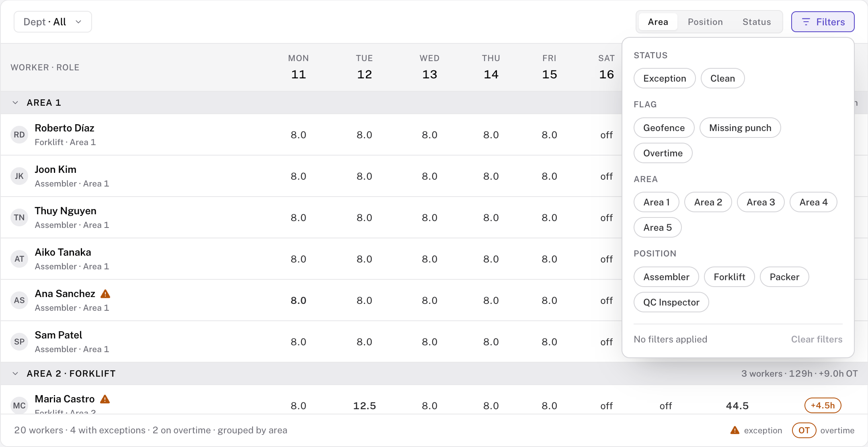Viewport: 868px width, 447px height.
Task: Filter by Area 5 chip
Action: point(658,228)
